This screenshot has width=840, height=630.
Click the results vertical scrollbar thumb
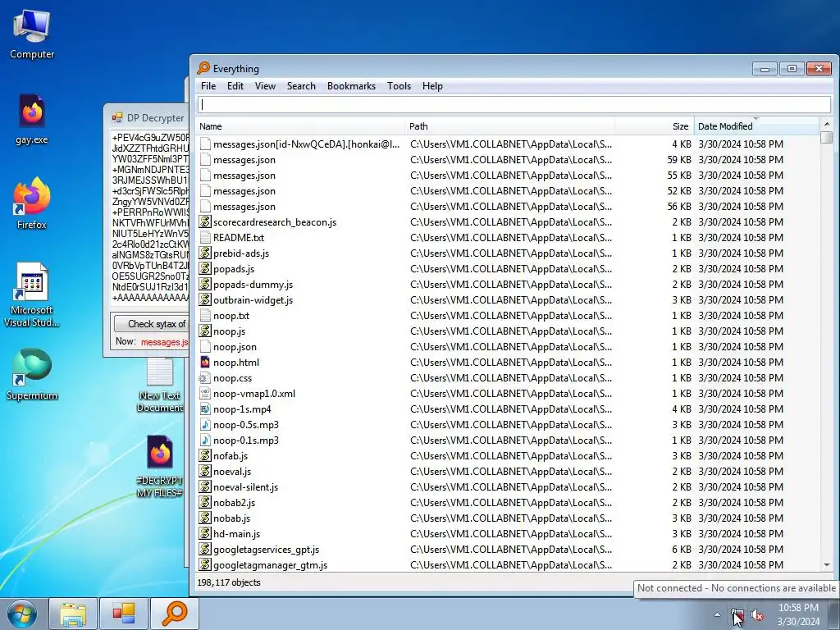(x=827, y=138)
